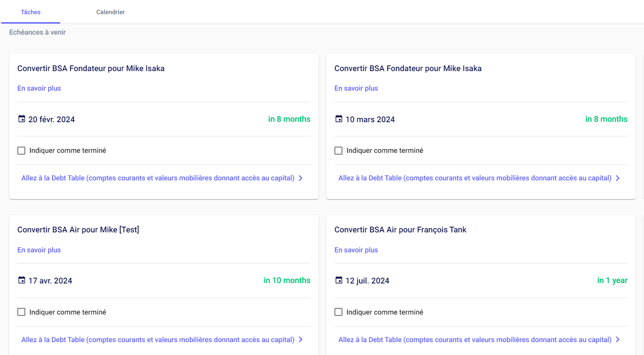Viewport: 644px width, 355px height.
Task: Go to Debt Table from François Tank card
Action: point(475,340)
